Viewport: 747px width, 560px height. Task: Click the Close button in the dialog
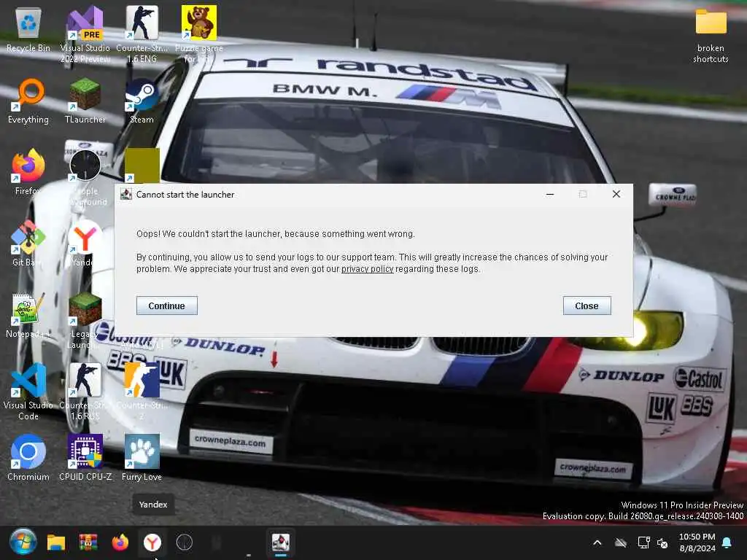pos(587,306)
